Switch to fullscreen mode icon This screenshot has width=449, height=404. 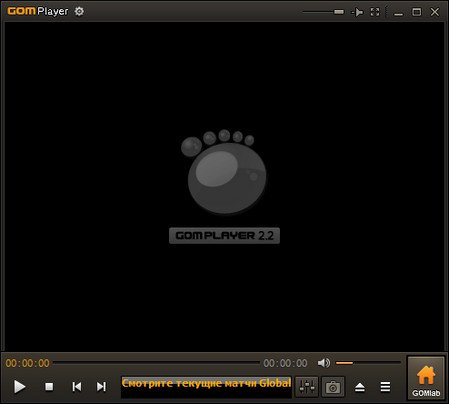[375, 12]
